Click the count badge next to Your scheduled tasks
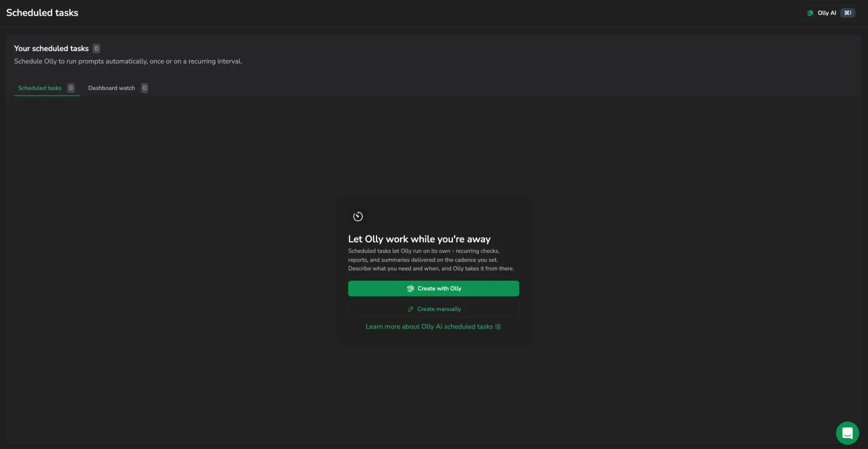This screenshot has height=449, width=868. 96,48
